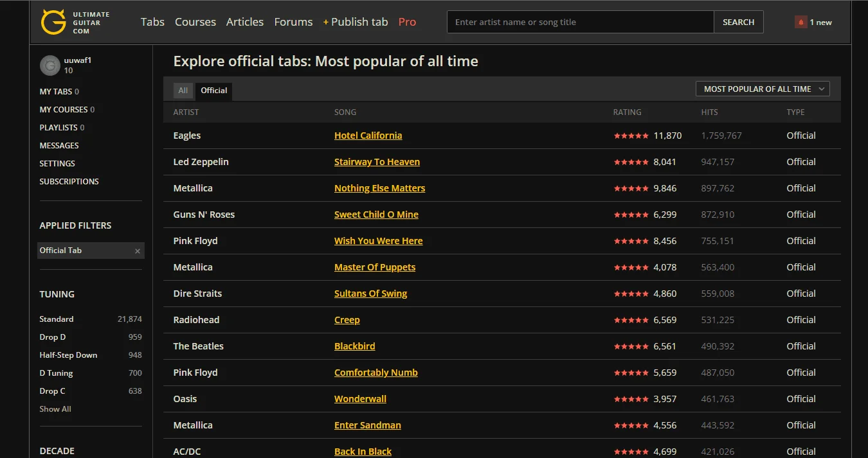Expand tuning list with Show All
This screenshot has width=868, height=458.
click(x=55, y=409)
